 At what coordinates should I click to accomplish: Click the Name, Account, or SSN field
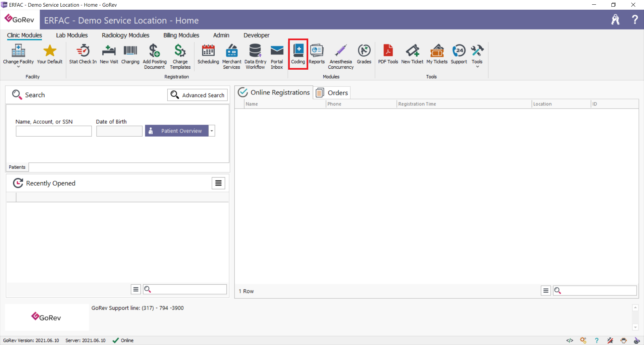(x=54, y=131)
